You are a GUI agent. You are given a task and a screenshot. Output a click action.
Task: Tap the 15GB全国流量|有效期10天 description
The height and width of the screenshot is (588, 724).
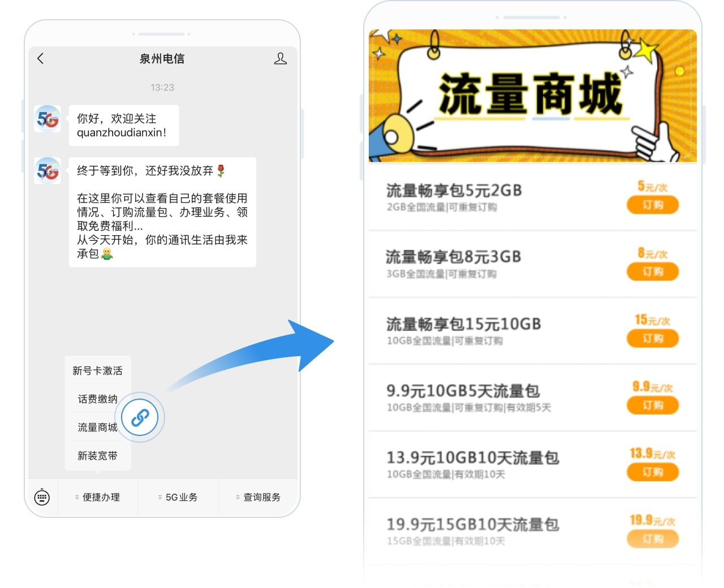pyautogui.click(x=446, y=541)
